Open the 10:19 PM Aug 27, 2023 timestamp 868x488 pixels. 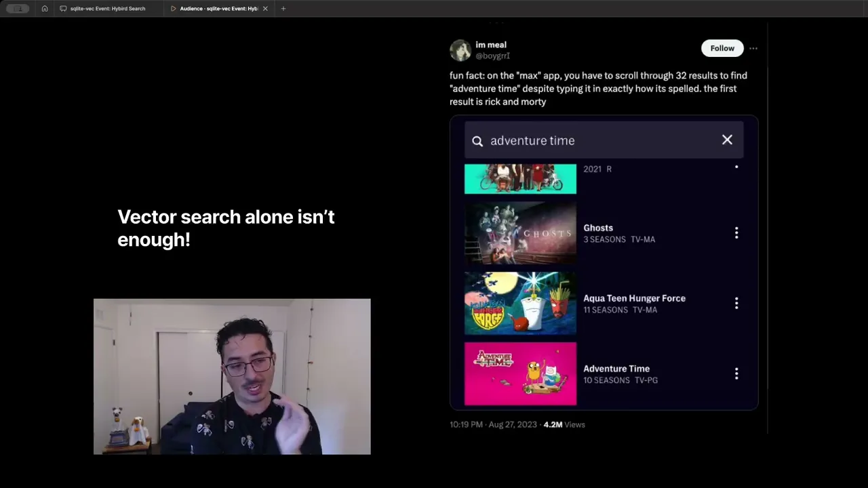pos(493,424)
